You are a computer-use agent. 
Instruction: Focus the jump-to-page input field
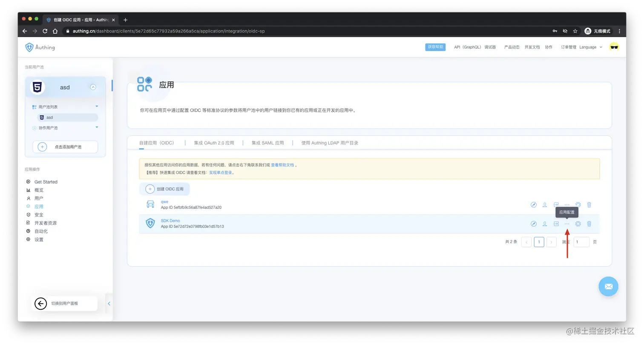coord(581,242)
